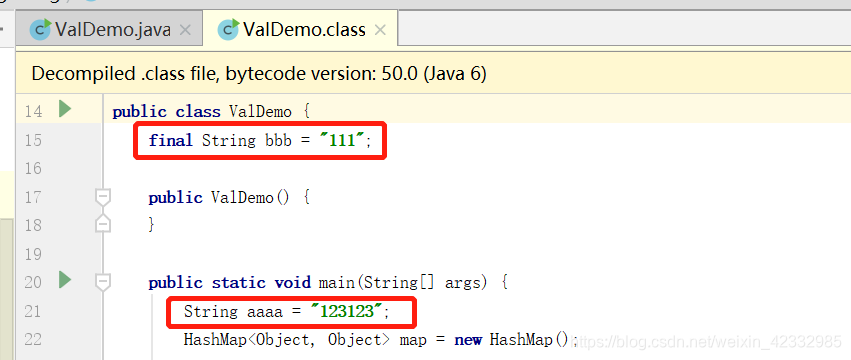851x360 pixels.
Task: Run main method via line 20 gutter arrow
Action: (65, 281)
